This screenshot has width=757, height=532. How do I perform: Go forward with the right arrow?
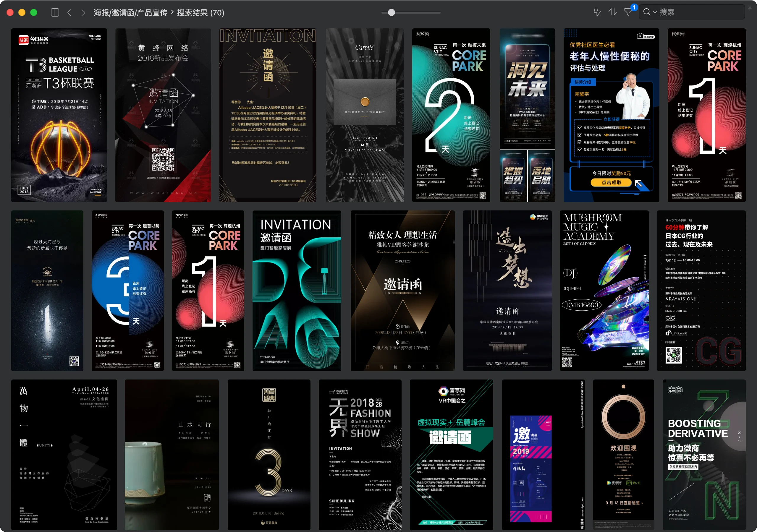(x=83, y=12)
